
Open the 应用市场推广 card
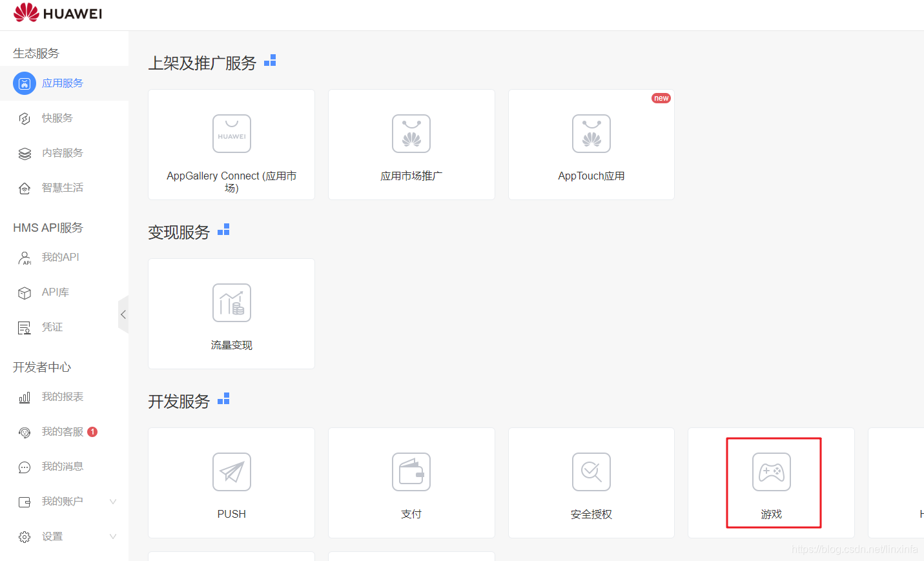411,145
